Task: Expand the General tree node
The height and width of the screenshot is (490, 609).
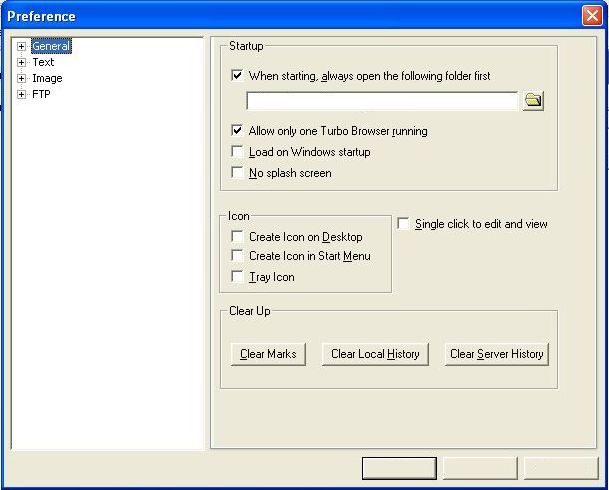Action: click(x=21, y=46)
